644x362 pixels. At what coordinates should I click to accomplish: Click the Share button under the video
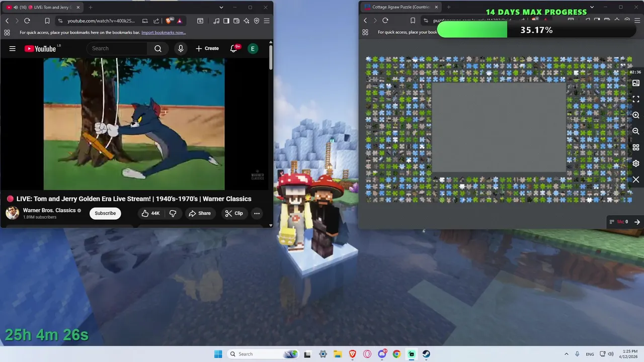[x=199, y=213]
